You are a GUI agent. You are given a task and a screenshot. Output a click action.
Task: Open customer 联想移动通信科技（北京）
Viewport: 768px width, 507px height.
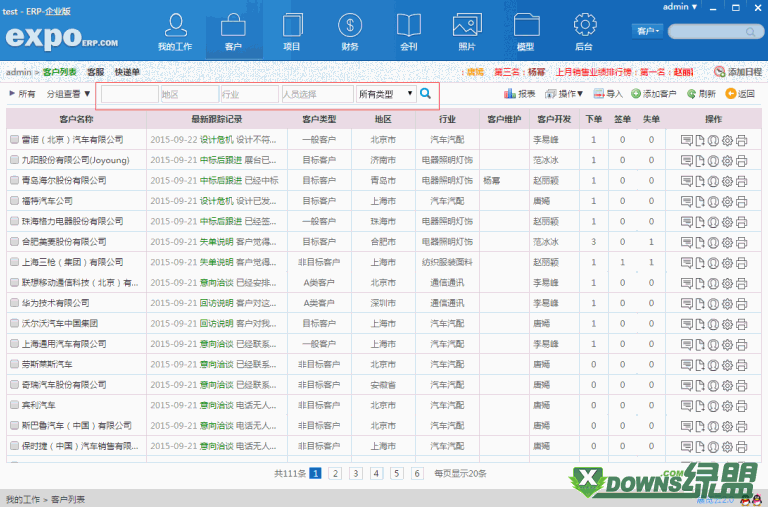coord(80,283)
